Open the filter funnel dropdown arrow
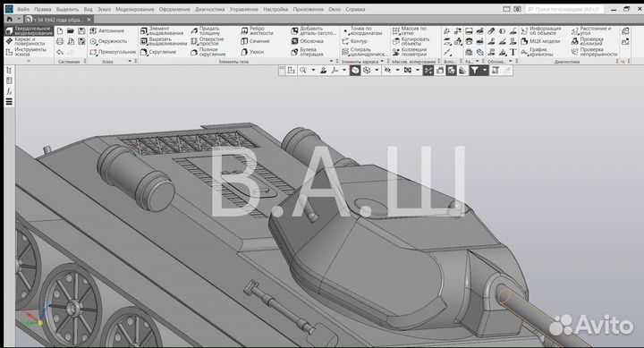 [x=485, y=71]
